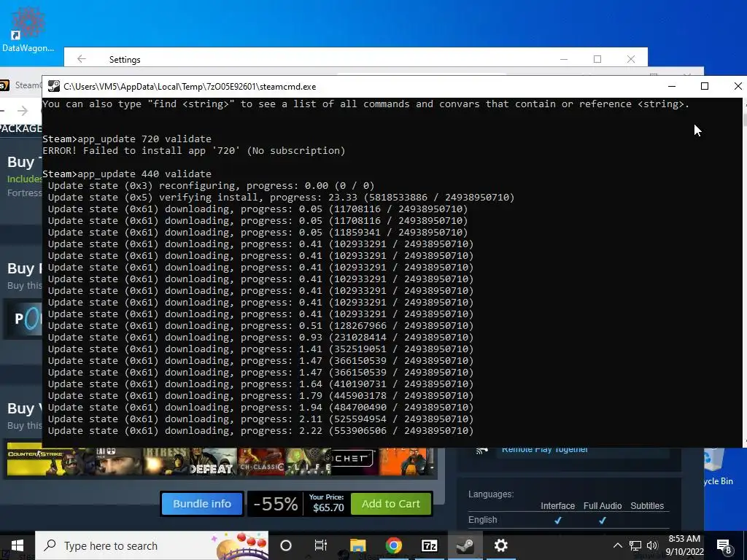
Task: Click Half-Life bundle thumbnail
Action: tap(307, 462)
